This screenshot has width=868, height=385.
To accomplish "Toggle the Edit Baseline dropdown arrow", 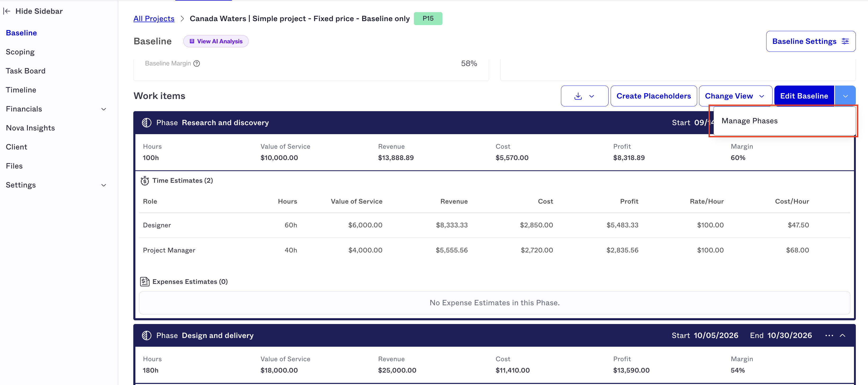I will click(845, 96).
